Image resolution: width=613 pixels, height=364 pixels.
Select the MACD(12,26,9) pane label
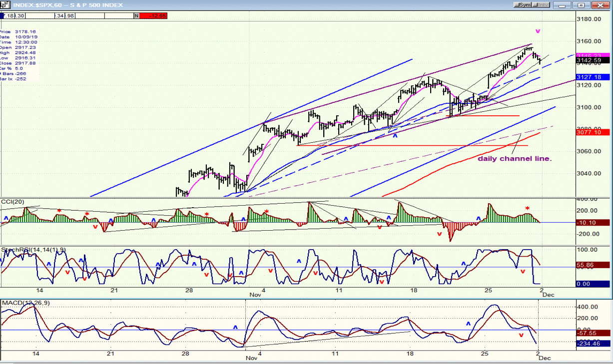25,303
